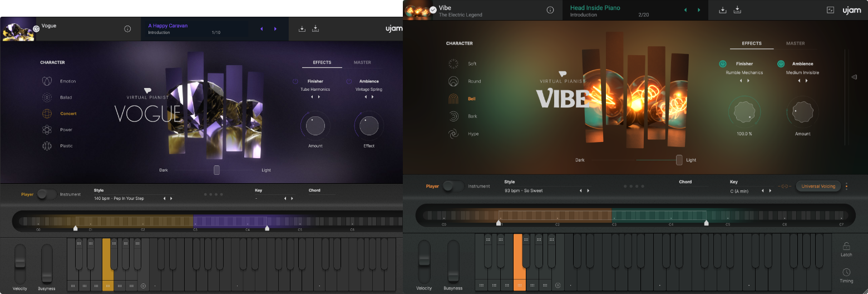Toggle the Ambience power button in Vibe

781,64
